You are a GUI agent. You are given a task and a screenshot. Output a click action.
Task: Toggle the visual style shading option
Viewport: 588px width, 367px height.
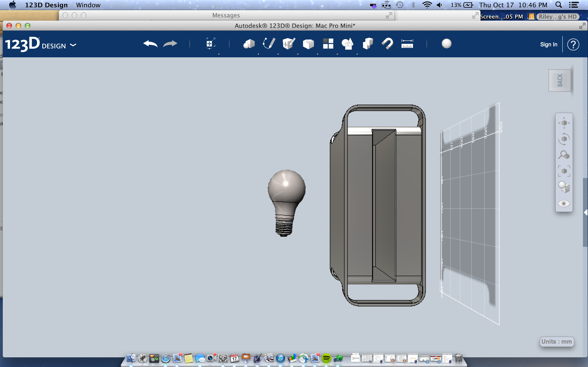click(564, 187)
